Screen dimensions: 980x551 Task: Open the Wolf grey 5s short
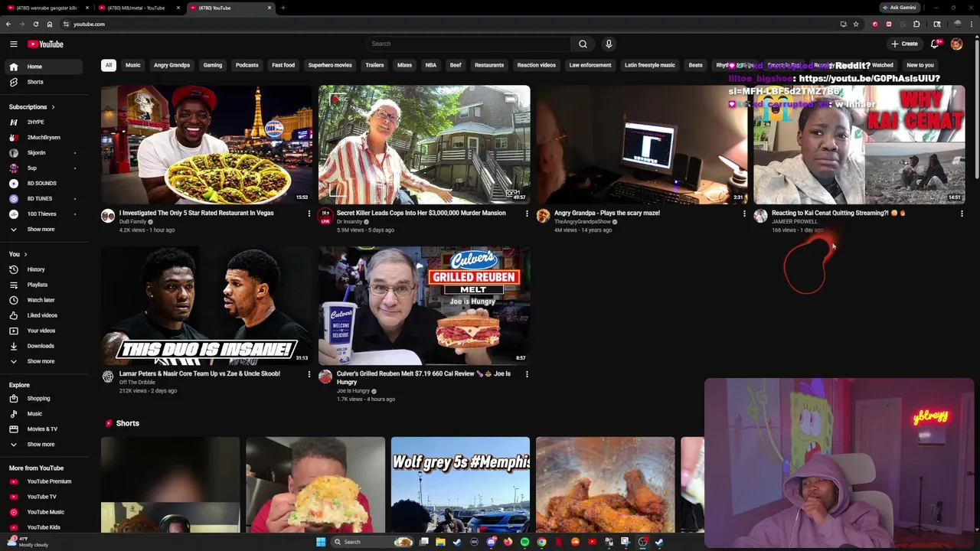coord(460,484)
